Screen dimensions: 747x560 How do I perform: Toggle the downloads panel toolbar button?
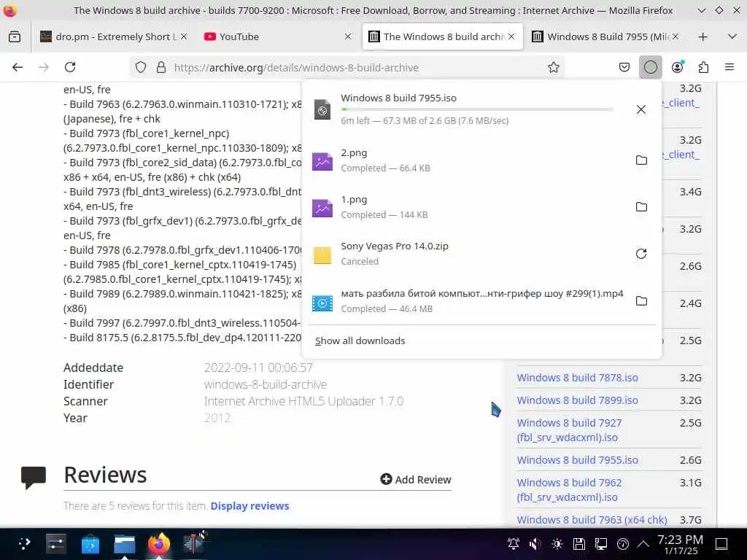[650, 67]
